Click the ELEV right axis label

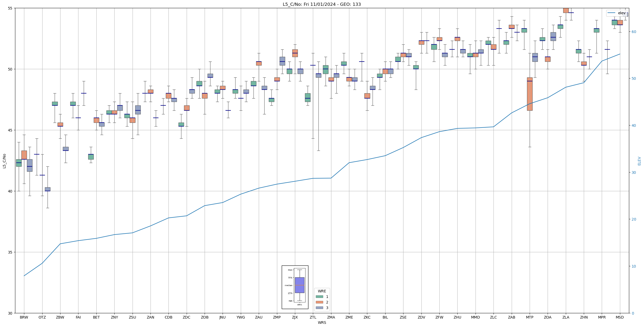point(639,161)
